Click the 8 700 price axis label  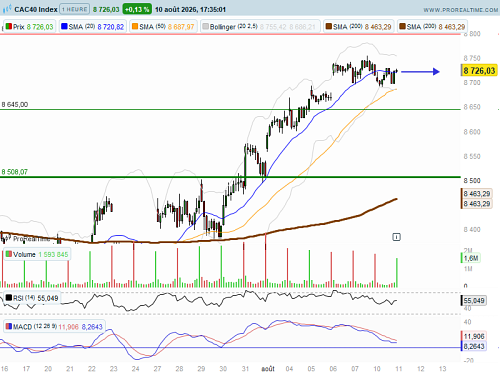(x=472, y=83)
